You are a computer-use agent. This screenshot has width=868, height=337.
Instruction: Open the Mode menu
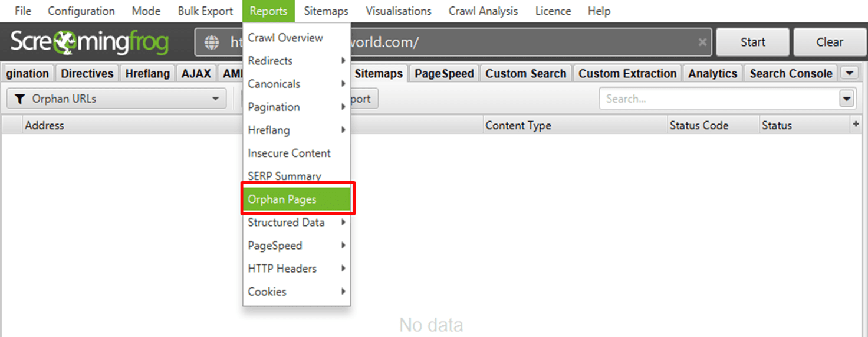tap(146, 11)
